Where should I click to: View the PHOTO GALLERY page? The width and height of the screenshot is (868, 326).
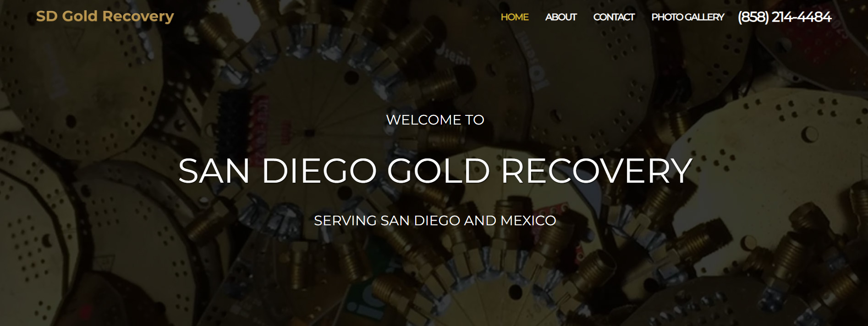point(687,17)
